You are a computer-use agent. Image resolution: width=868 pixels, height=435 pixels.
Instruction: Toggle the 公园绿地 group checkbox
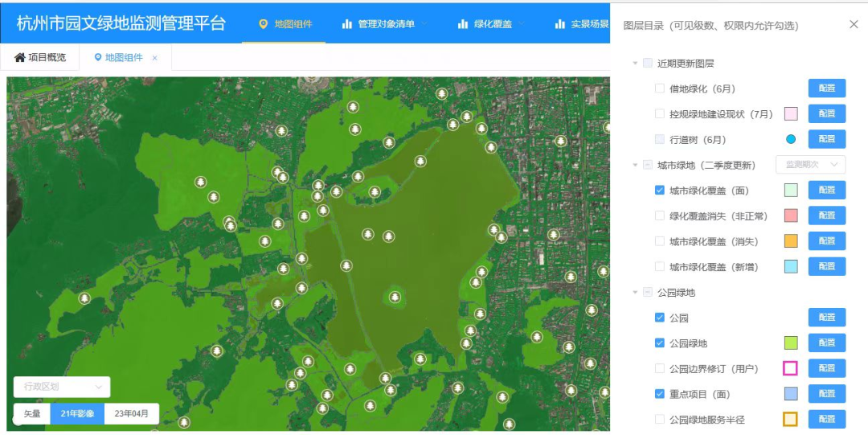tap(648, 293)
